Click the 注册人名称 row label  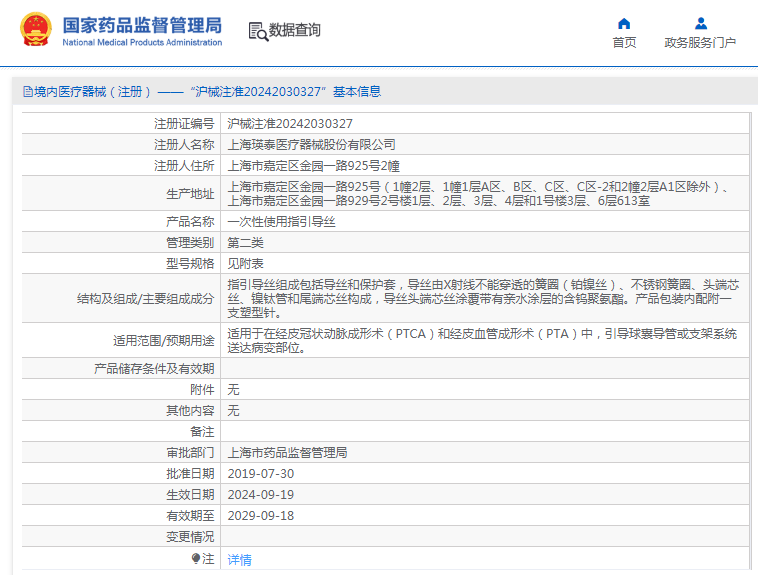coord(184,145)
